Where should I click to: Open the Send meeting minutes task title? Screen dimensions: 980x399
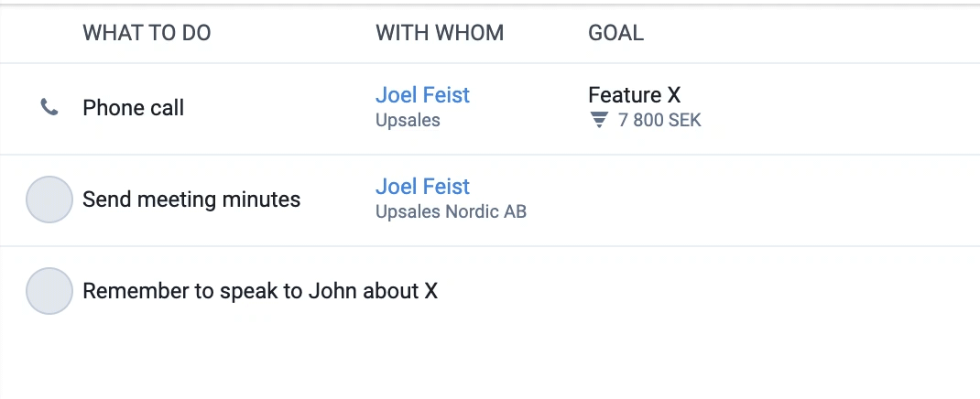(191, 199)
